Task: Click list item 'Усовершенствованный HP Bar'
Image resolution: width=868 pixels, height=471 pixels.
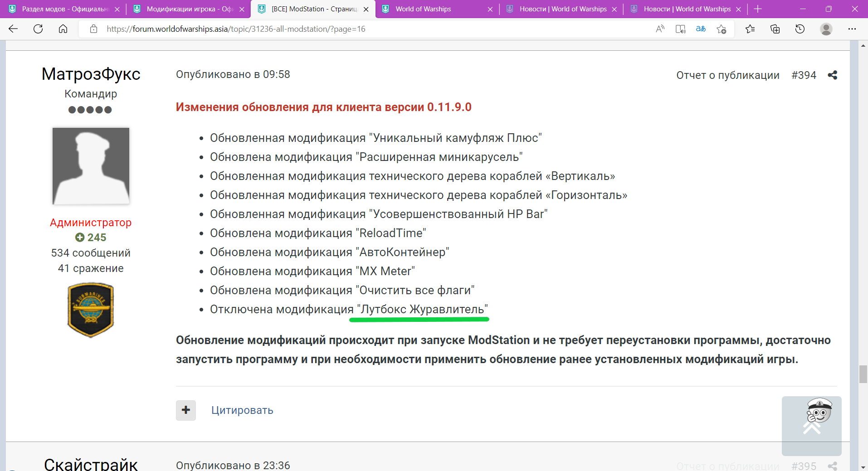Action: (379, 214)
